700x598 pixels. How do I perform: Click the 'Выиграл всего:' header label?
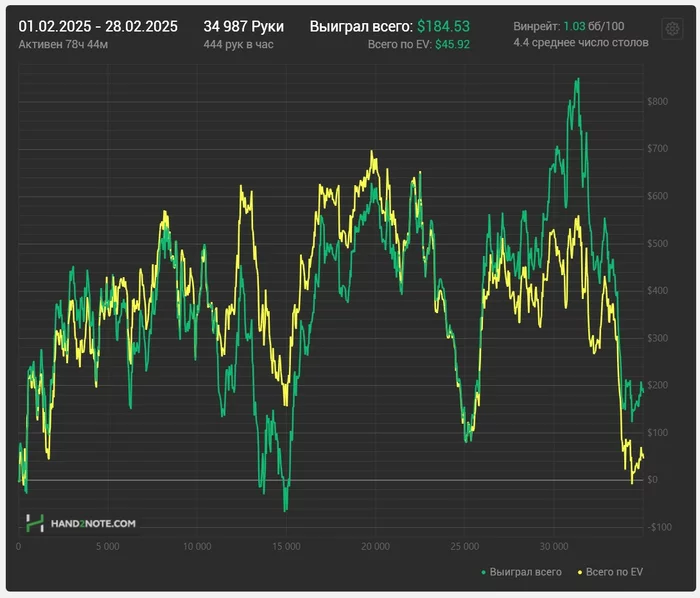click(x=361, y=26)
